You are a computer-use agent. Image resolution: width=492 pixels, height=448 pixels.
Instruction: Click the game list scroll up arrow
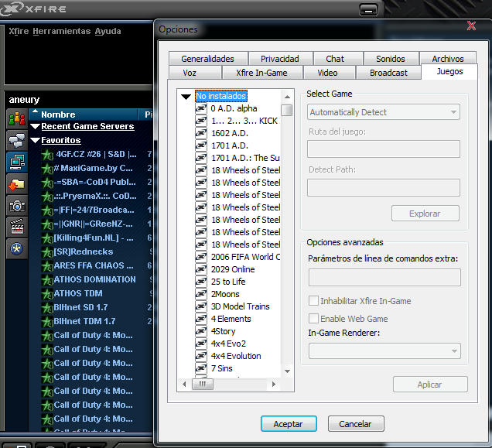287,97
